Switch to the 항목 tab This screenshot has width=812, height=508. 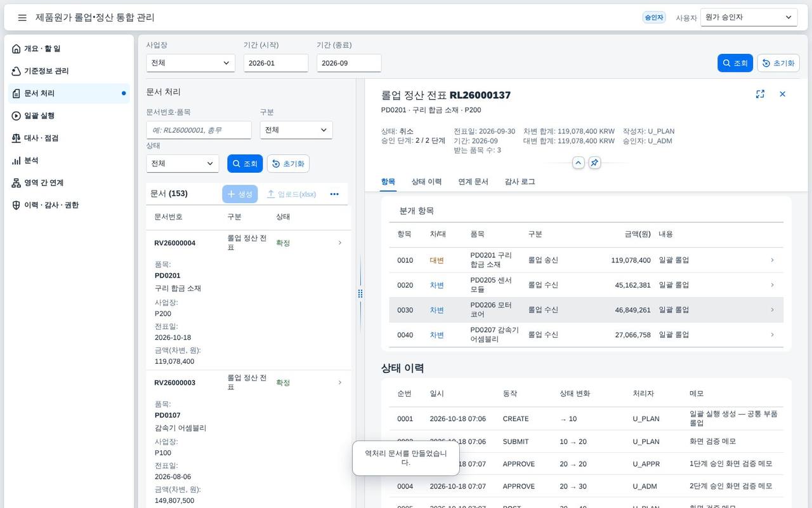point(388,182)
